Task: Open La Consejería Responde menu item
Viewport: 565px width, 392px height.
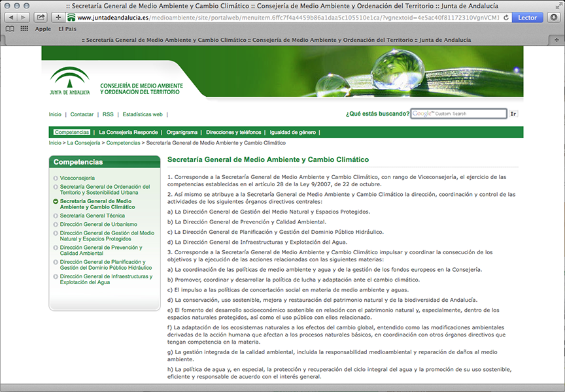Action: (x=128, y=132)
